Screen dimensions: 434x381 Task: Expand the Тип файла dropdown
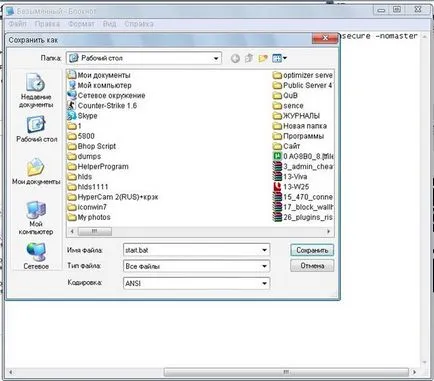click(264, 266)
